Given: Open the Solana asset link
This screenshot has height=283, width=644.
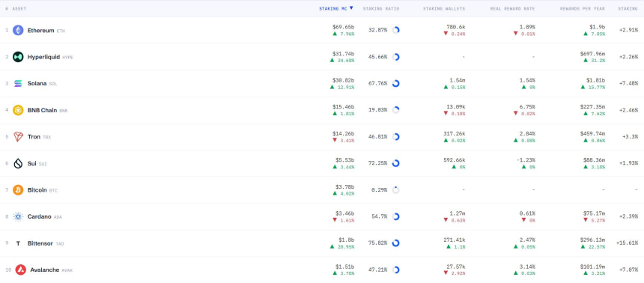Looking at the screenshot, I should (37, 83).
